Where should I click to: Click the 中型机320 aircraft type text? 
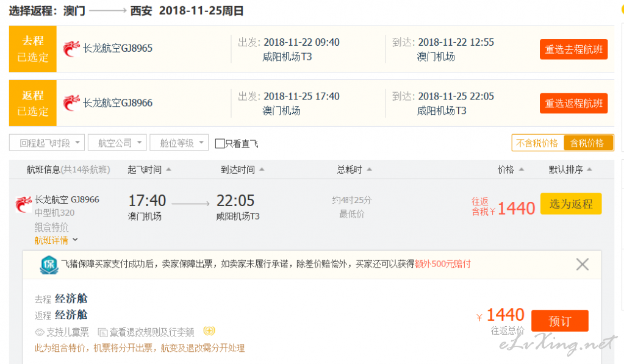point(54,213)
